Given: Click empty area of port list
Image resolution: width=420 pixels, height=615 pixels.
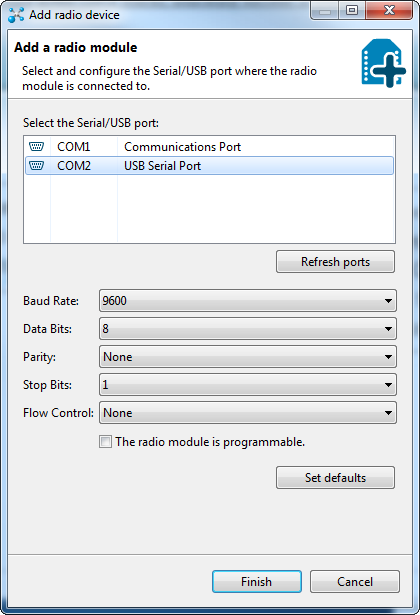Looking at the screenshot, I should (209, 209).
